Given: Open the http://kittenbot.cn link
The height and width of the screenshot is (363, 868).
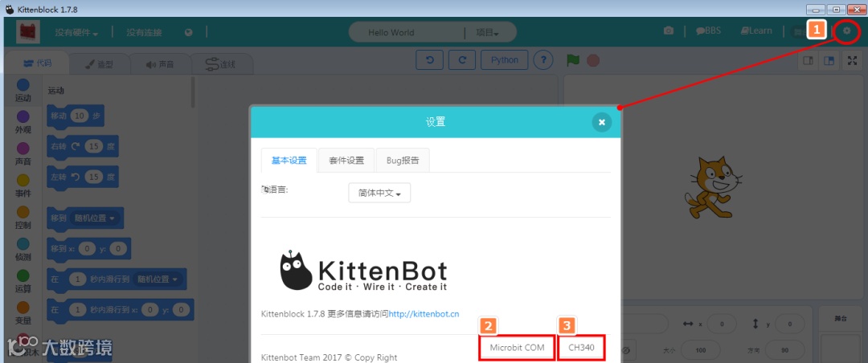Looking at the screenshot, I should tap(424, 314).
